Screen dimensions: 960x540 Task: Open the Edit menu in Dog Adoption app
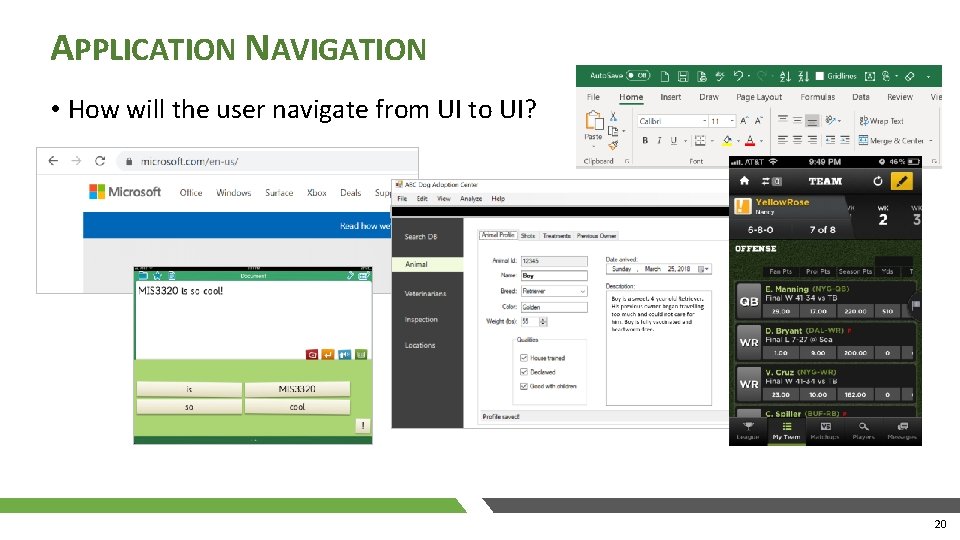pyautogui.click(x=422, y=199)
